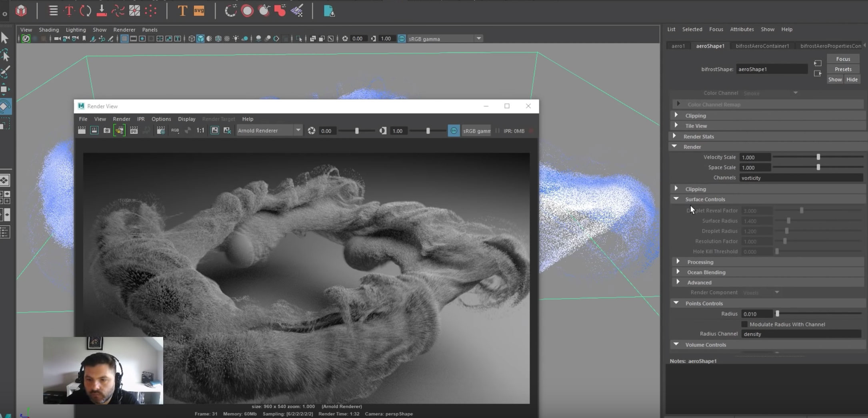Open Render Settings from the Render View toolbar
The width and height of the screenshot is (868, 418).
(161, 131)
